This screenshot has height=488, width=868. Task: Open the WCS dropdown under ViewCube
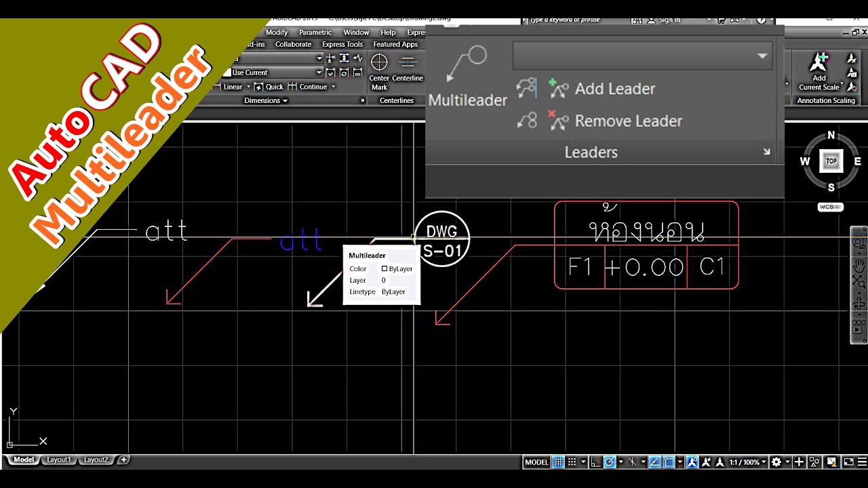[x=831, y=207]
